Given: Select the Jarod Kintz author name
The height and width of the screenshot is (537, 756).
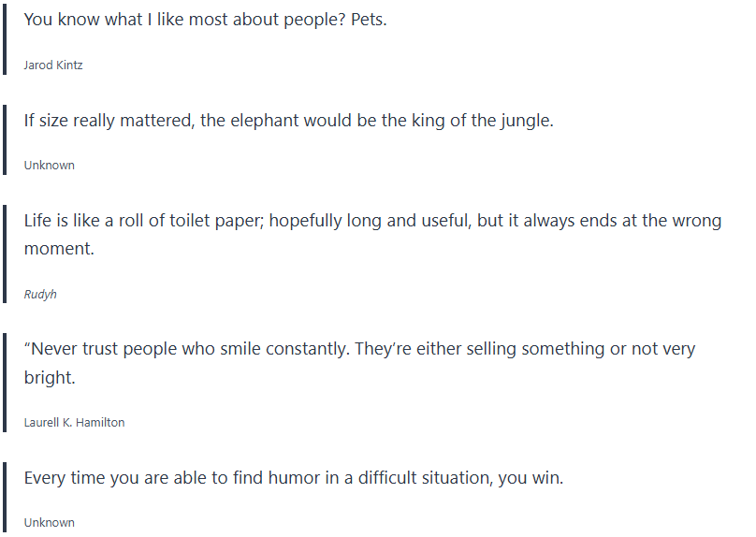Looking at the screenshot, I should (53, 65).
